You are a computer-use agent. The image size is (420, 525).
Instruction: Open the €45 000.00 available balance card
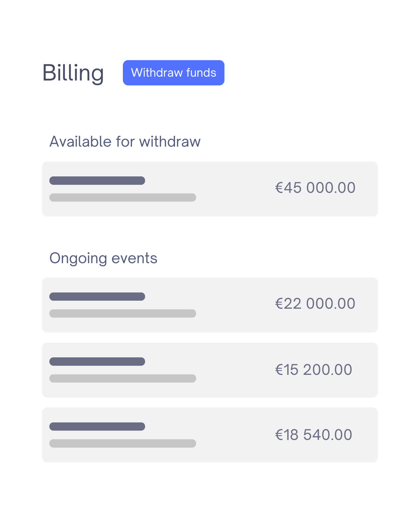pos(210,189)
